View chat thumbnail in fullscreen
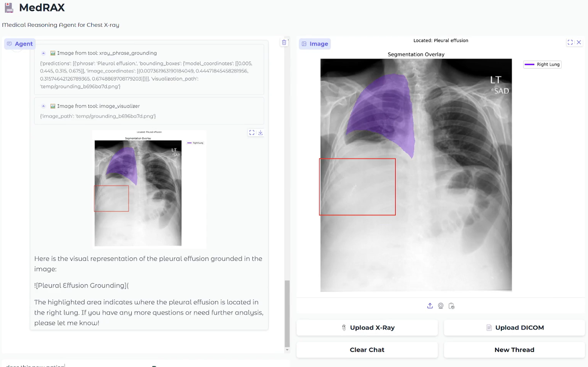 (x=252, y=132)
